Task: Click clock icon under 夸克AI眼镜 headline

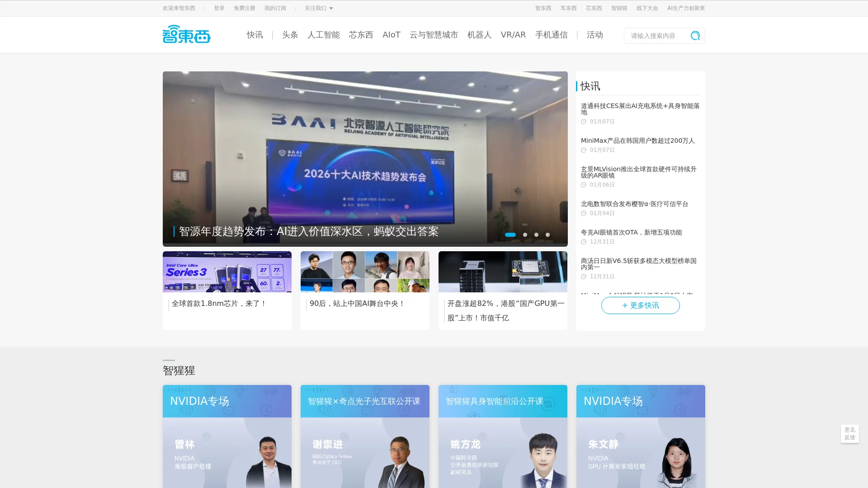Action: pyautogui.click(x=584, y=242)
